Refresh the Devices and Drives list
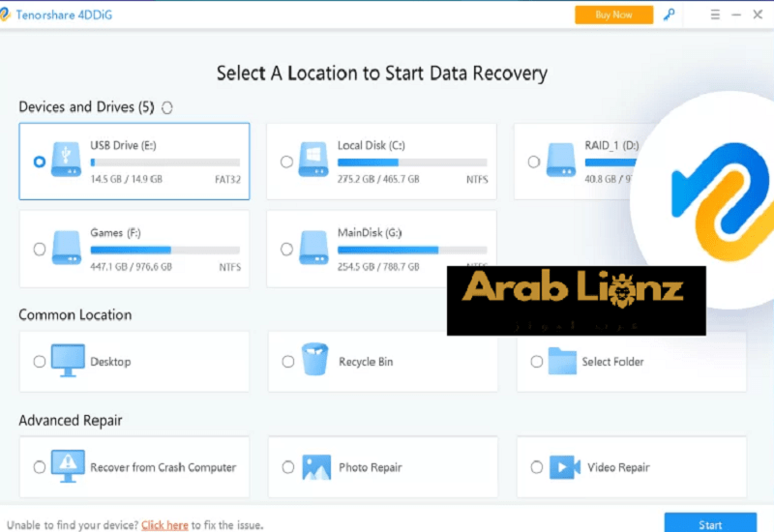This screenshot has width=774, height=532. pos(167,107)
